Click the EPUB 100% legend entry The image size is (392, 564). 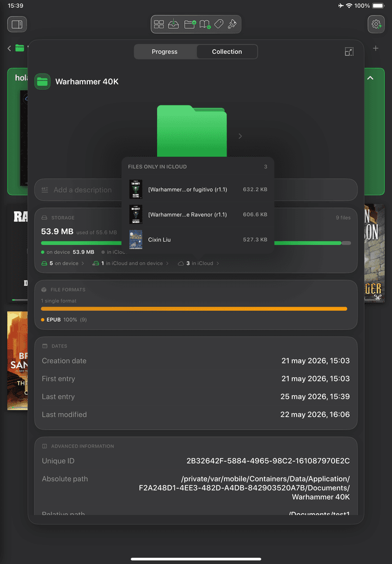[x=64, y=320]
